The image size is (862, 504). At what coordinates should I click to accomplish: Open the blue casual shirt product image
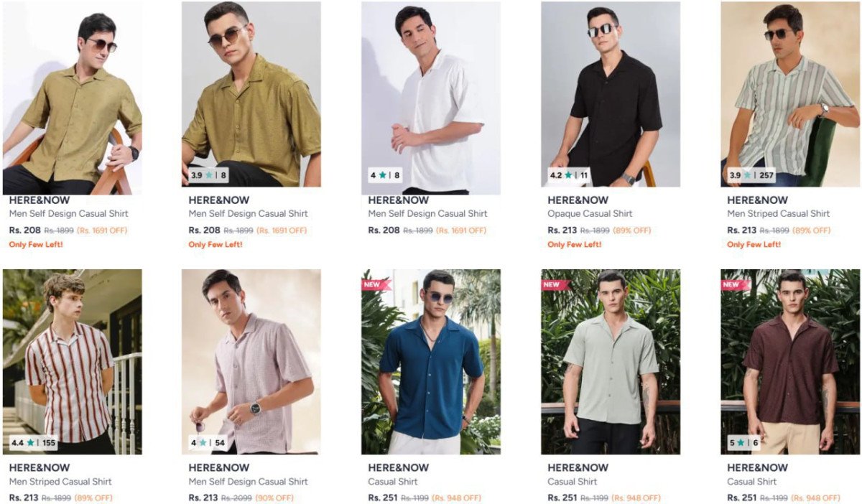[431, 362]
